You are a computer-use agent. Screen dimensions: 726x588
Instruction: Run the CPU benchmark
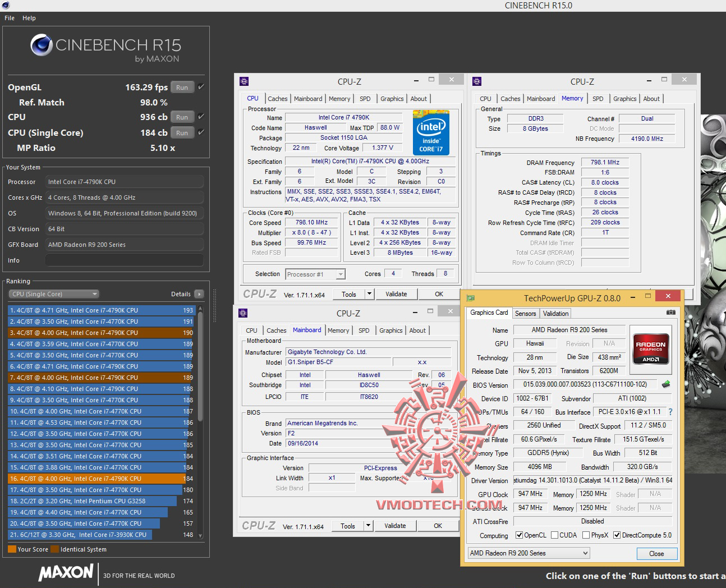(x=182, y=117)
